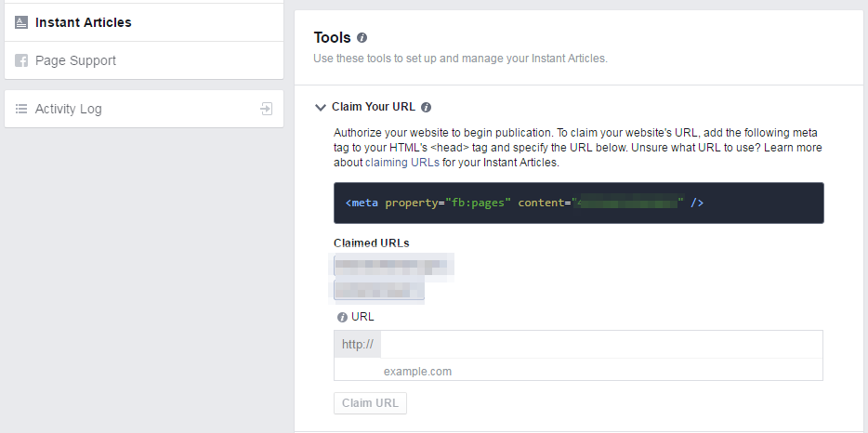Screen dimensions: 868x433
Task: Select the second blurred claimed URL
Action: (378, 290)
